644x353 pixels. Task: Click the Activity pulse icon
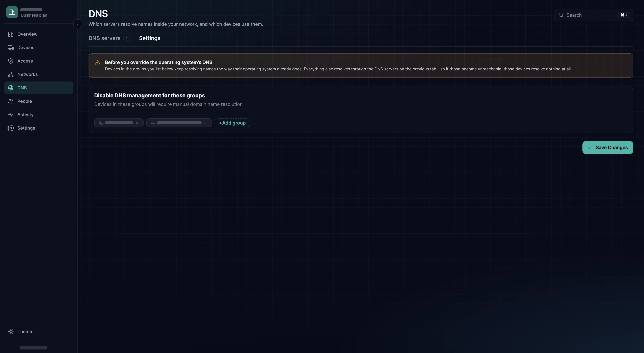click(x=11, y=115)
